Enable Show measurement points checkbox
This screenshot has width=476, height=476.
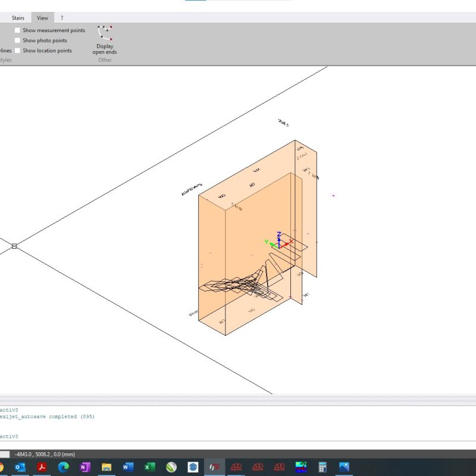(18, 30)
